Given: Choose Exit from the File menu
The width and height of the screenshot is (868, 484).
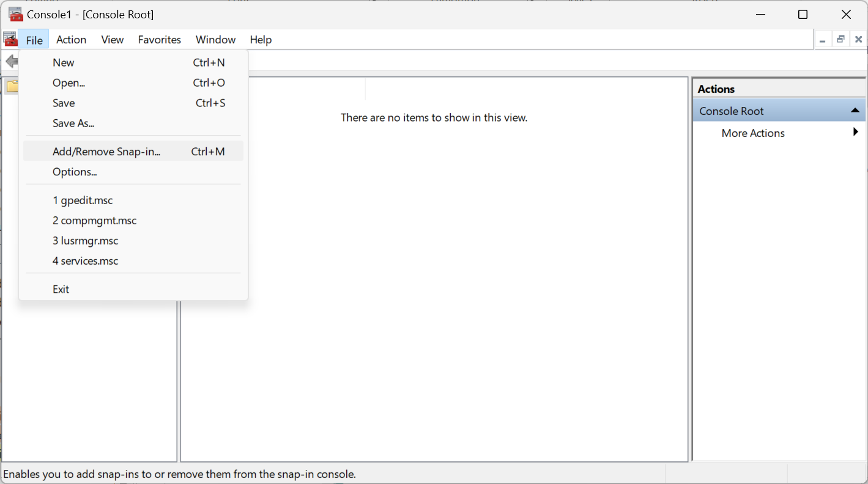Looking at the screenshot, I should click(x=133, y=289).
